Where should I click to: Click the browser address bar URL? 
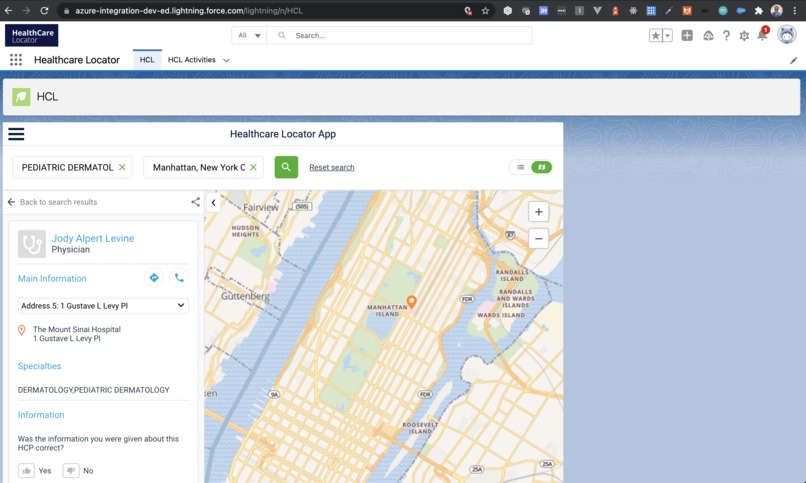tap(189, 10)
